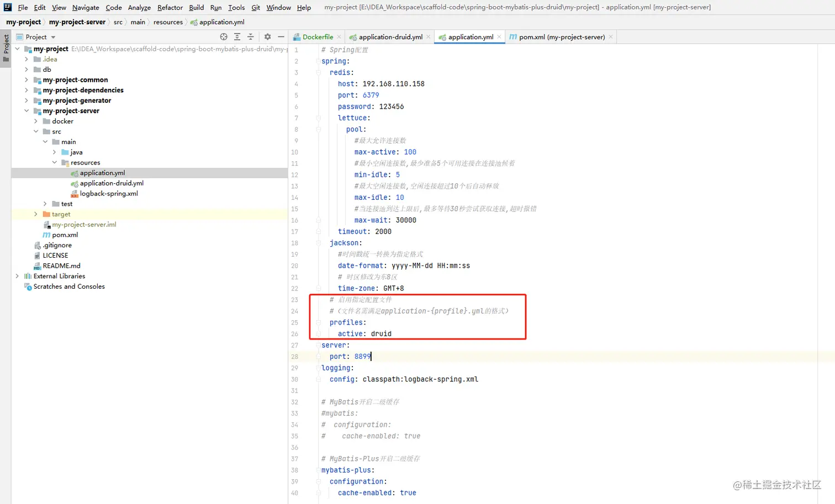The width and height of the screenshot is (835, 504).
Task: Hide the Project tool window minus icon
Action: point(281,37)
